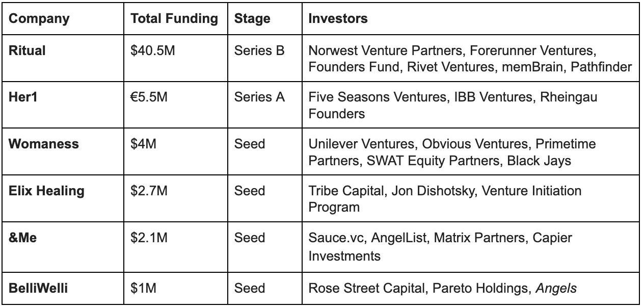Click the Stage column header
Image resolution: width=644 pixels, height=308 pixels.
click(x=264, y=19)
